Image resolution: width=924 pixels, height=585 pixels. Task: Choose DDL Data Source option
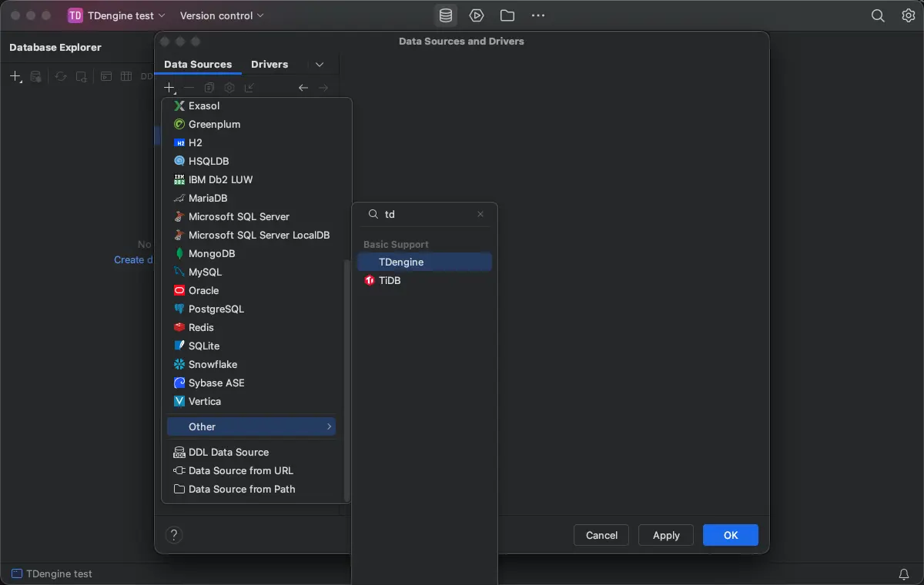(251, 452)
